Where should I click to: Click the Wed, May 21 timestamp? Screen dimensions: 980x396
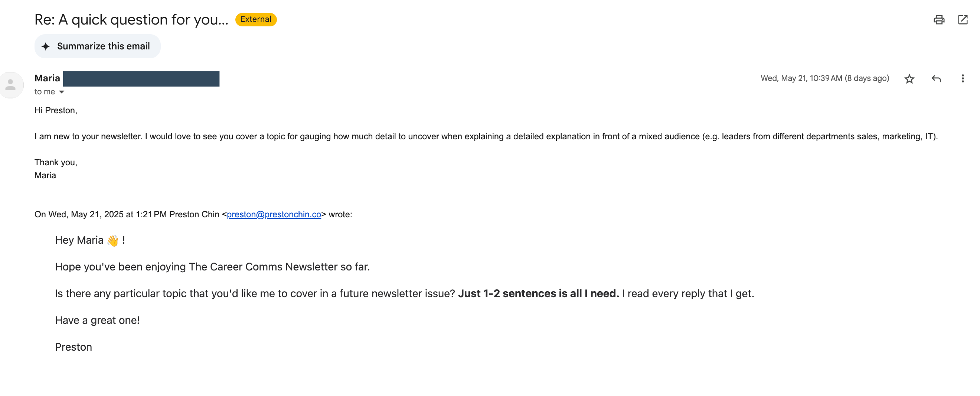pyautogui.click(x=824, y=78)
